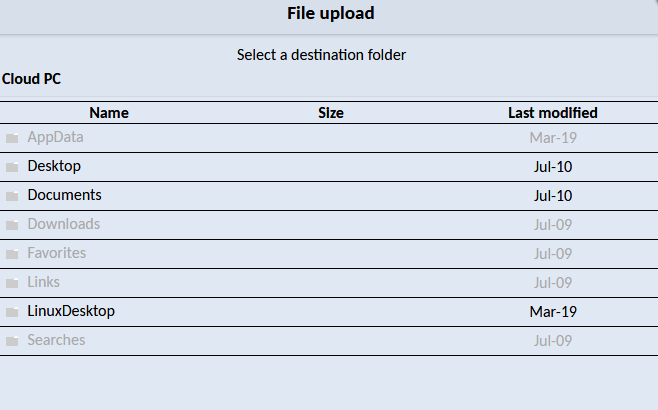
Task: Click the folder icon beside Favorites
Action: point(12,254)
